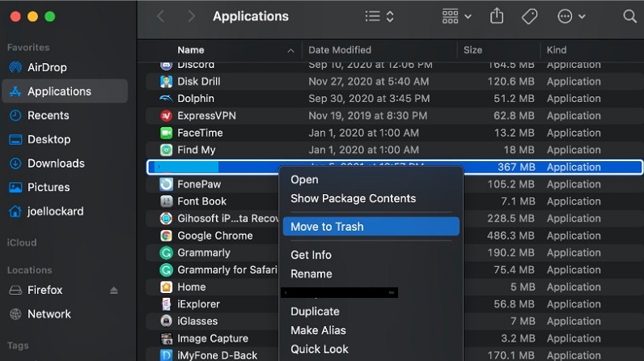
Task: Open the Group By dropdown
Action: tap(456, 16)
